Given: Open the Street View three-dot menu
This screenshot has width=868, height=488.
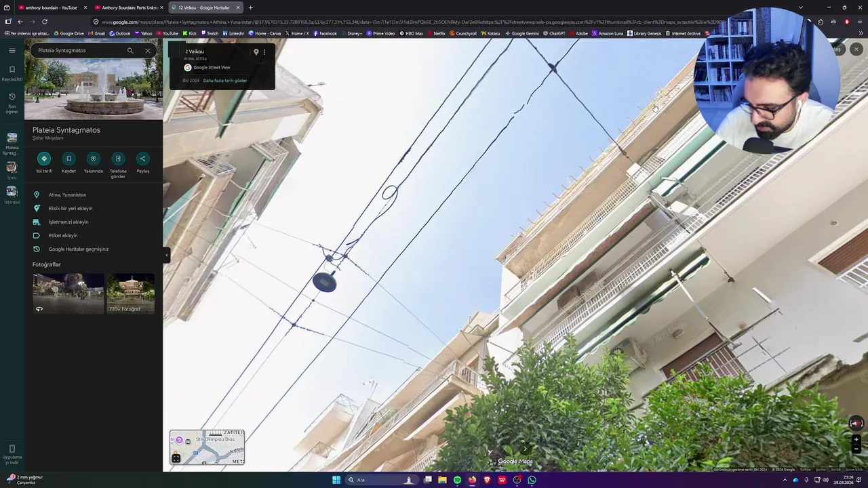Looking at the screenshot, I should tap(264, 52).
